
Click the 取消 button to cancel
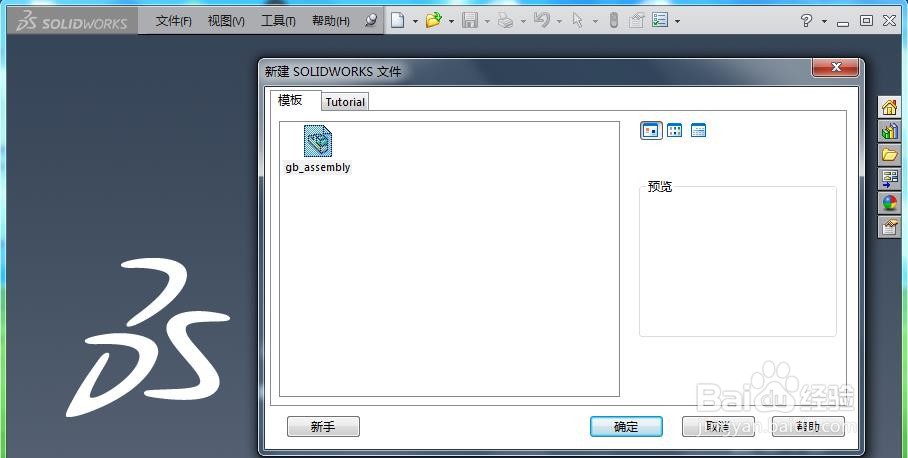pyautogui.click(x=718, y=427)
